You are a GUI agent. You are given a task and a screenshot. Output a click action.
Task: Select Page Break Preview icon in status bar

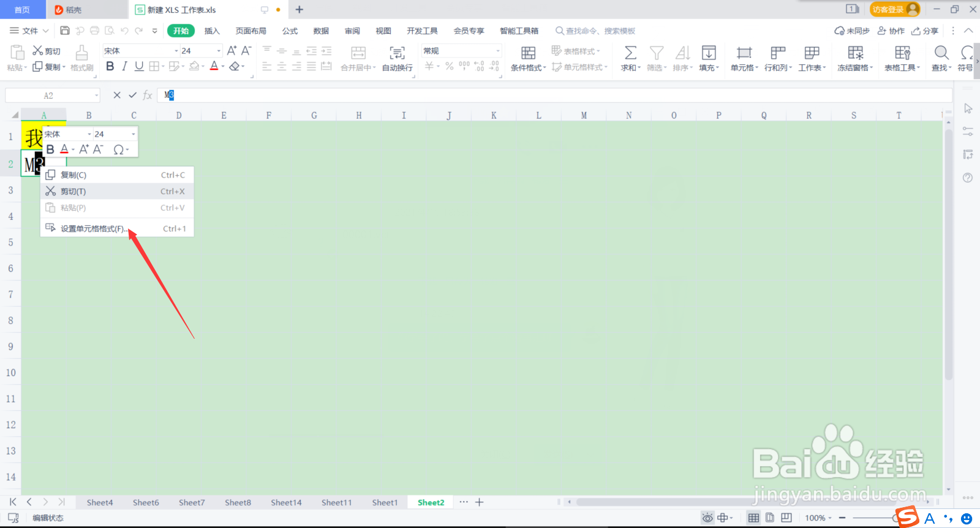click(x=786, y=518)
